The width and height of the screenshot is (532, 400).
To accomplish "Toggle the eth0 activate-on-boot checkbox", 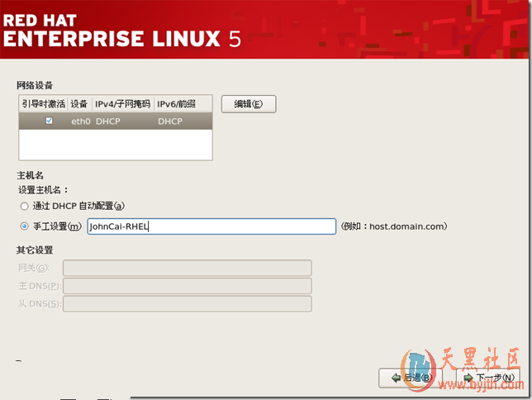I will [x=49, y=121].
